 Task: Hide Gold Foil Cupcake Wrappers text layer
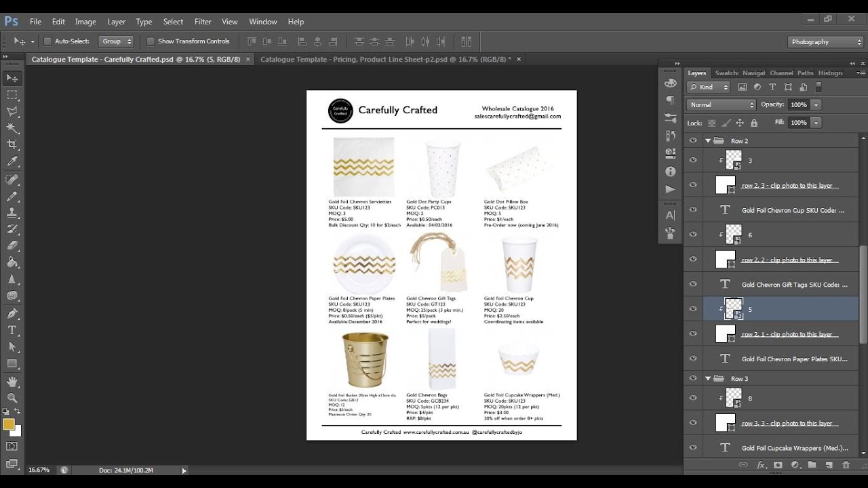(x=693, y=447)
